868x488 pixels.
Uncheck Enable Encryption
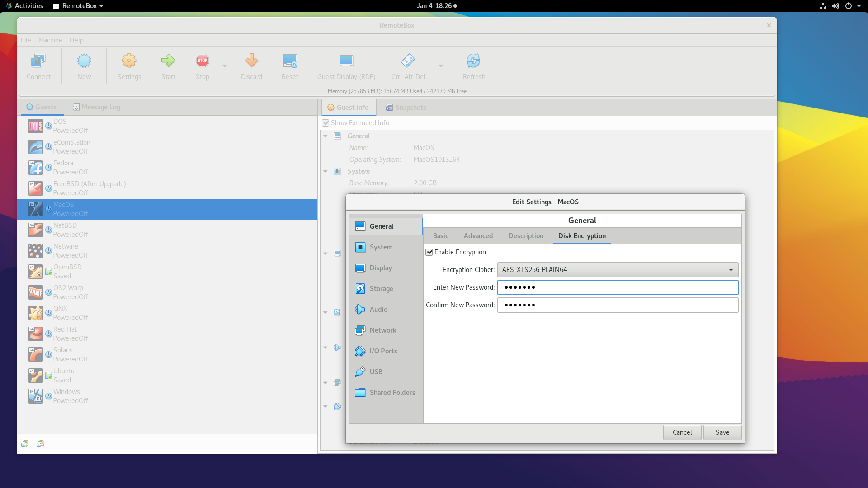coord(429,252)
